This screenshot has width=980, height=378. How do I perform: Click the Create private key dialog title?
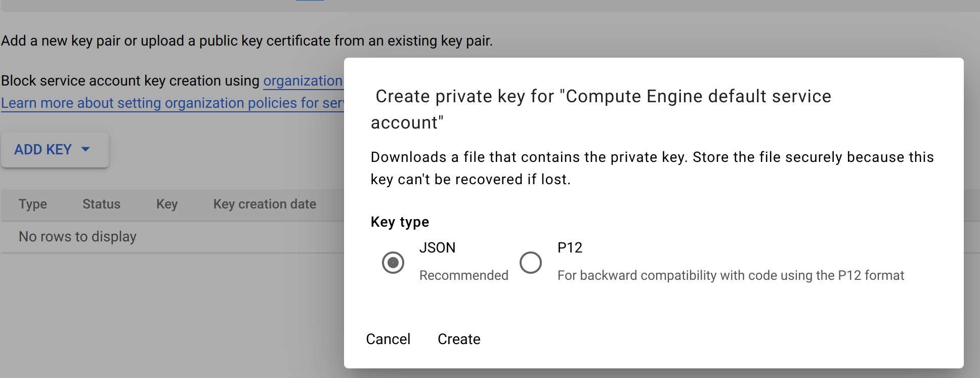(602, 109)
